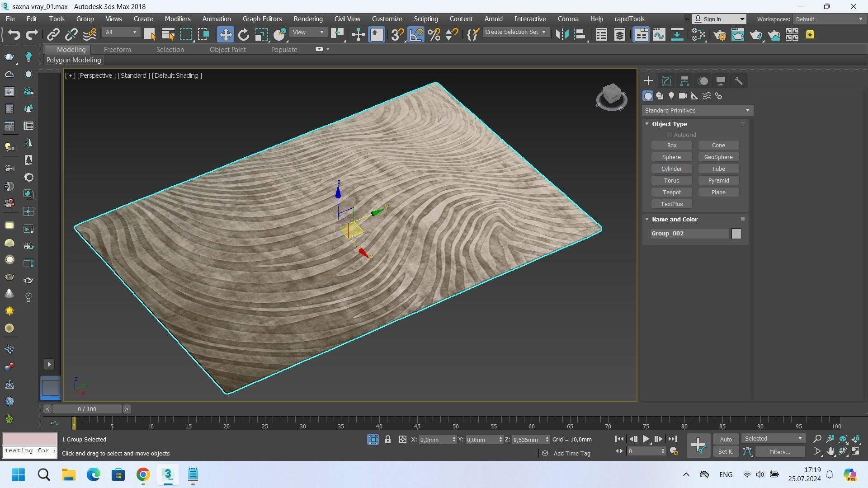This screenshot has height=488, width=868.
Task: Open the Workspaces Default dropdown
Action: tap(829, 19)
